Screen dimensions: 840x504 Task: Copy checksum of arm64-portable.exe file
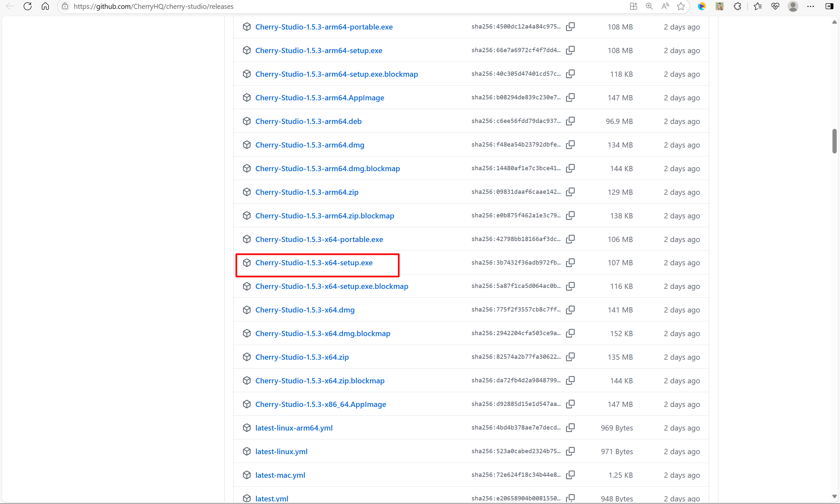click(570, 27)
